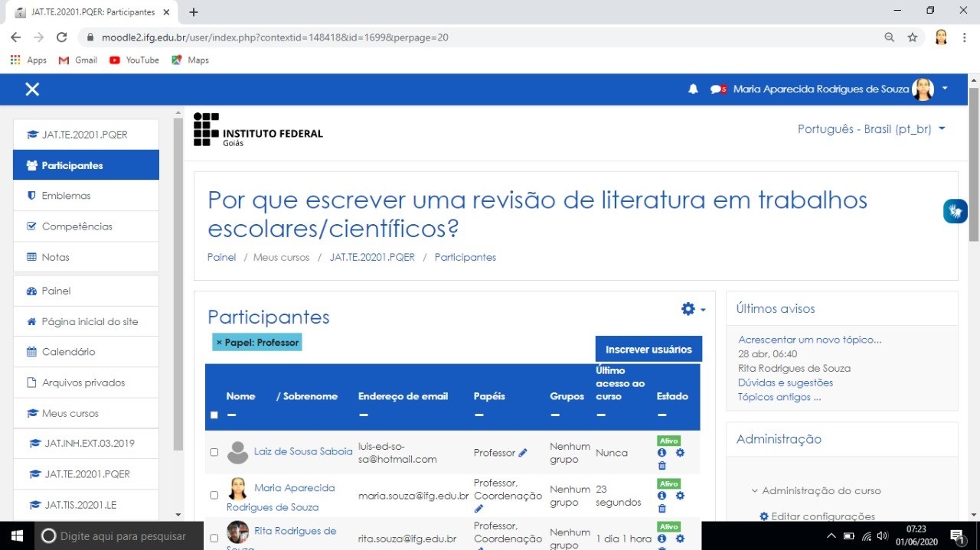Open JAT.INH.EXT.03.2019 course in sidebar
Screen dimensions: 980x550
[x=86, y=444]
